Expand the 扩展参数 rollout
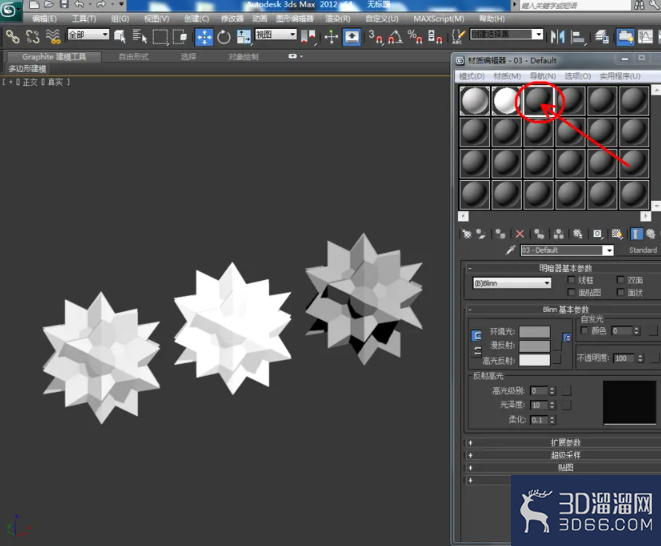 563,443
